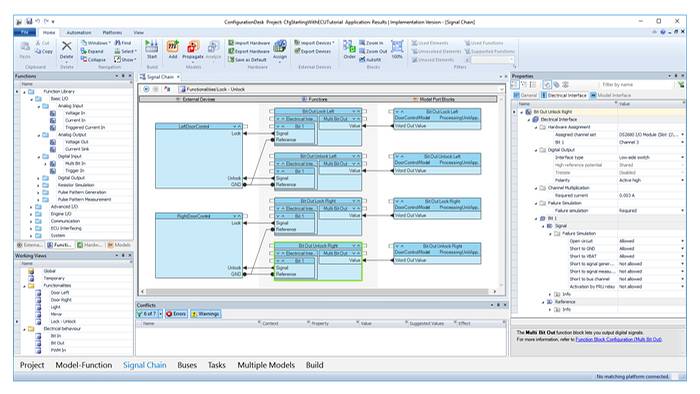Go to the Build section below the screenshot
This screenshot has height=394, width=700.
[x=314, y=365]
